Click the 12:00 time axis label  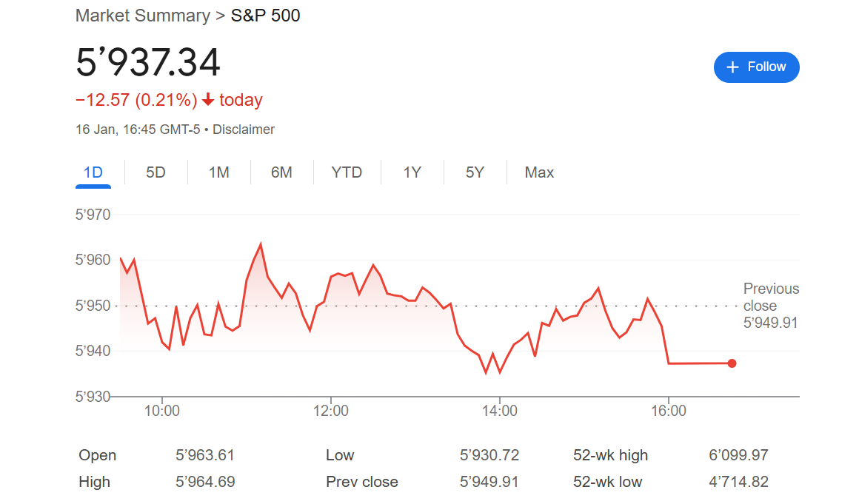[x=330, y=411]
